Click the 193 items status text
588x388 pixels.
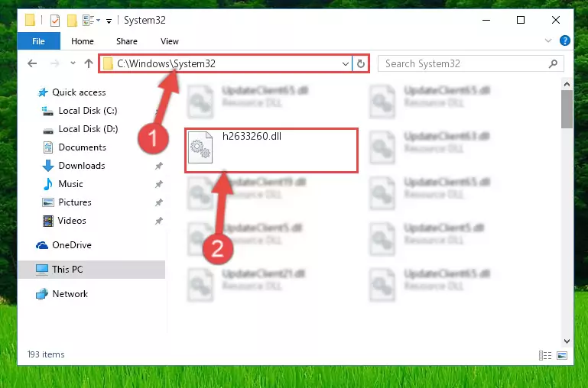(46, 354)
